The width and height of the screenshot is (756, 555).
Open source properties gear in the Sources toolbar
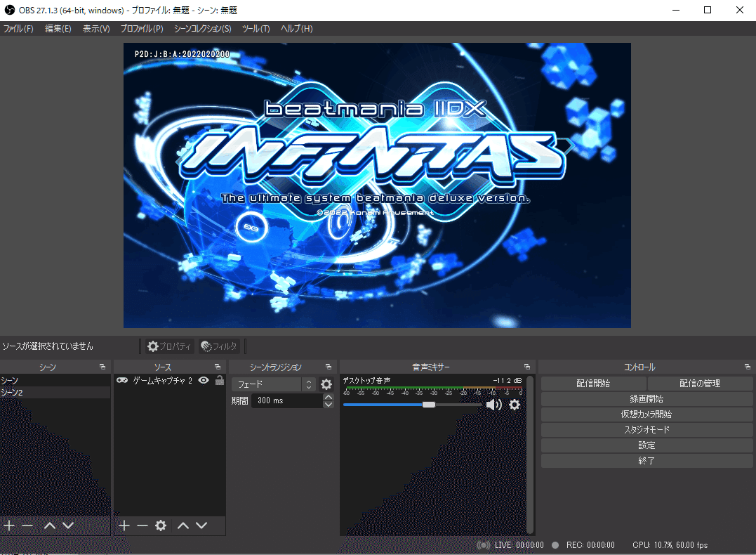tap(161, 525)
